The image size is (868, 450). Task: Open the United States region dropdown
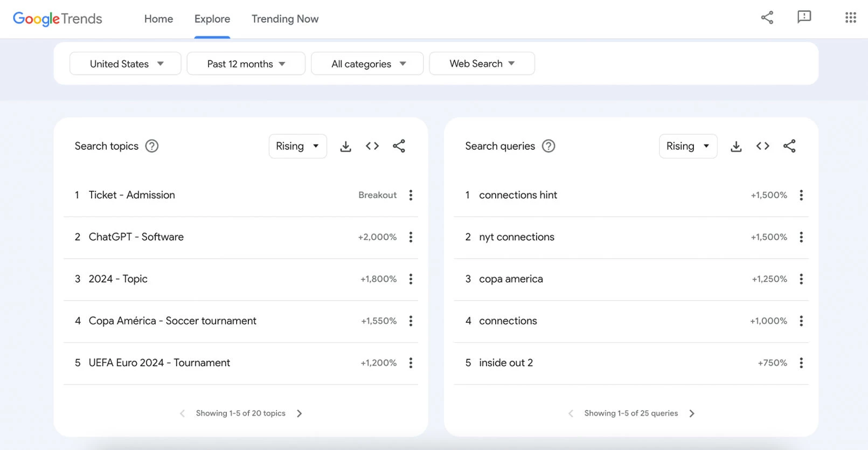(126, 64)
